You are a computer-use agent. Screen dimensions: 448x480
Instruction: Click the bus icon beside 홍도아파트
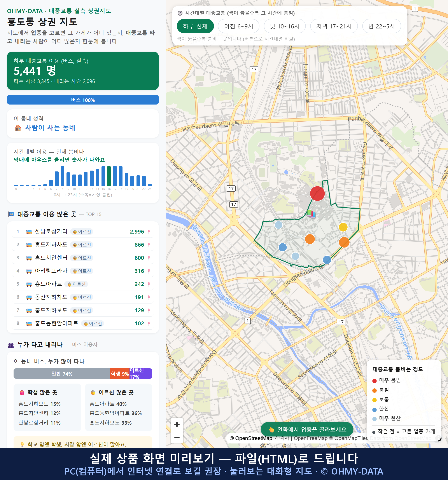pos(29,284)
